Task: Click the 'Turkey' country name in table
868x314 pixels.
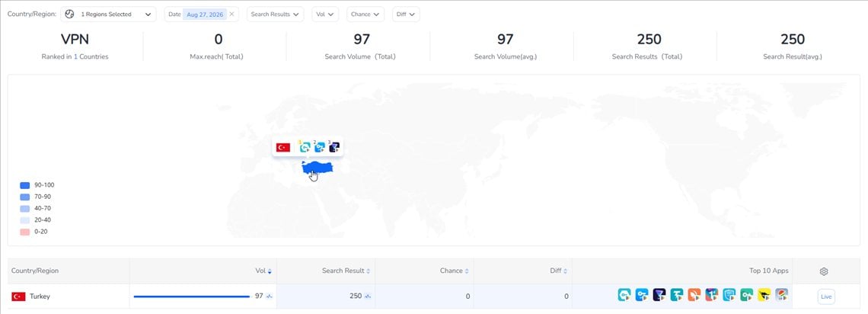Action: point(40,296)
